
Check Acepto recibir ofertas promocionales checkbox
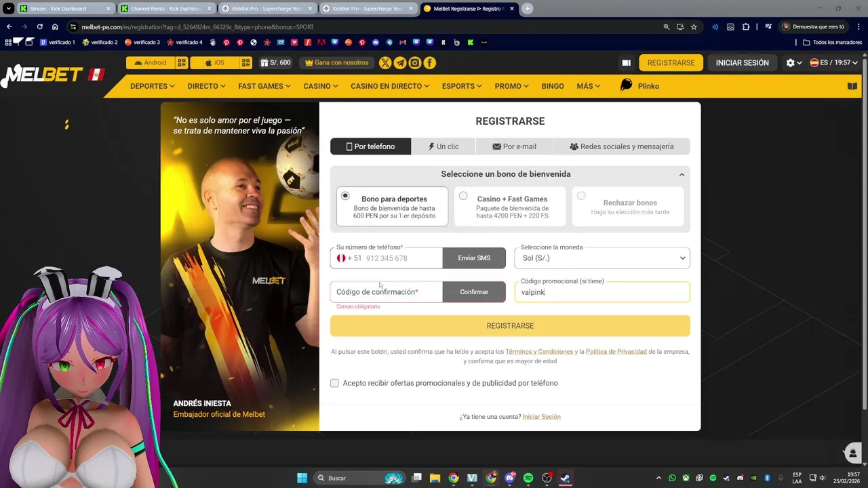334,383
